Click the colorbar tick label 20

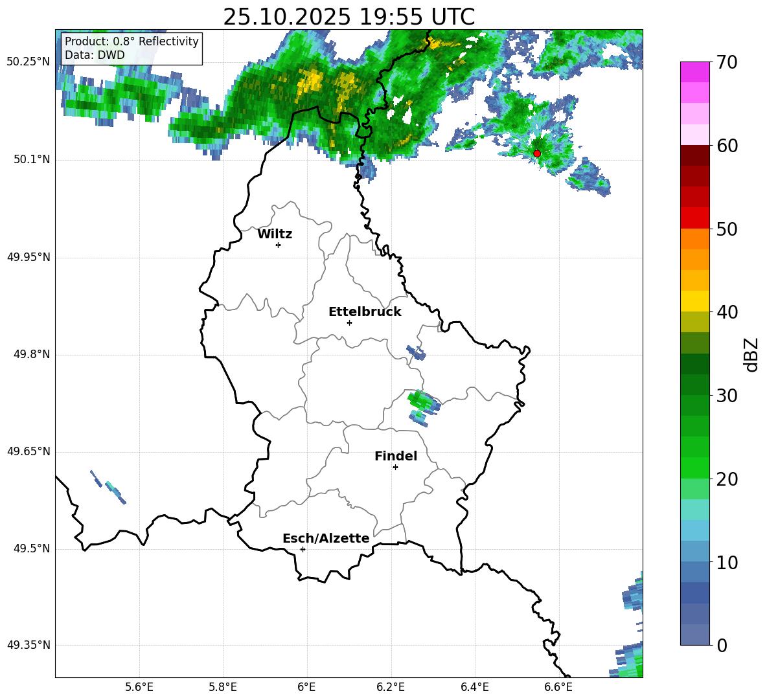pyautogui.click(x=727, y=479)
